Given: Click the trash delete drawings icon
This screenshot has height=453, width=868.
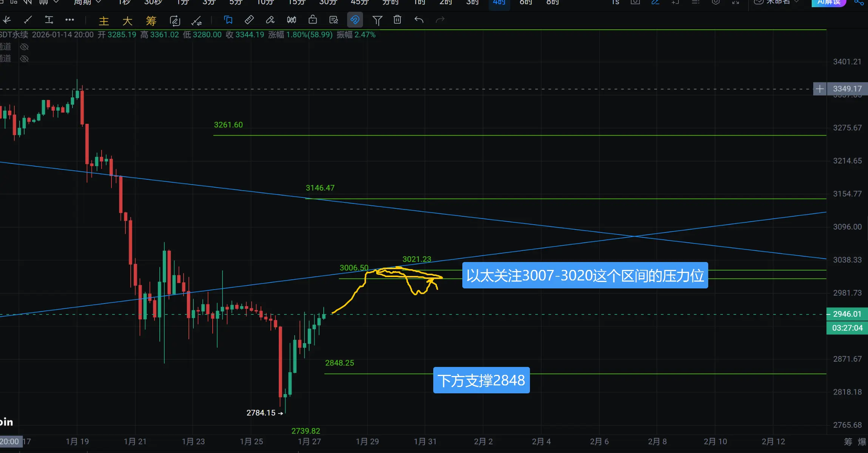Looking at the screenshot, I should [397, 20].
